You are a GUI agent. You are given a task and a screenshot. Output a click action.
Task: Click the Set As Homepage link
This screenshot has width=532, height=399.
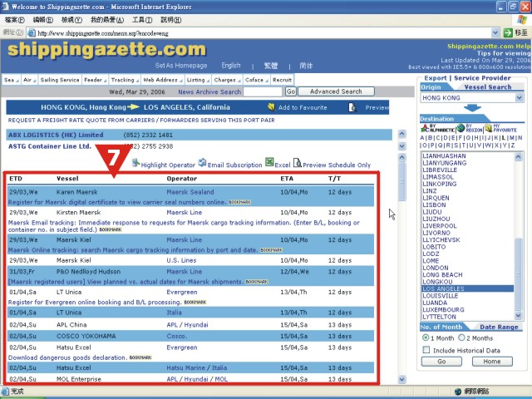pyautogui.click(x=181, y=66)
